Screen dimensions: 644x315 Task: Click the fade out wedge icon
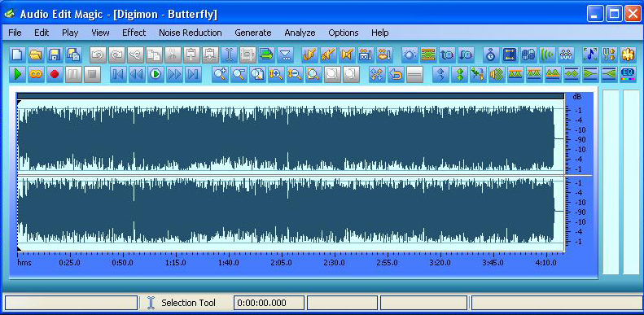pos(590,74)
